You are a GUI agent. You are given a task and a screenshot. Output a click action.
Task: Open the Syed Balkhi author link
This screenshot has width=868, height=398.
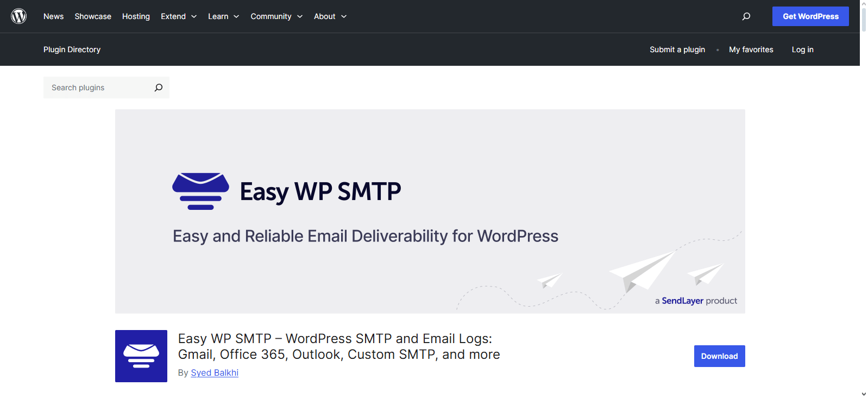pos(215,372)
